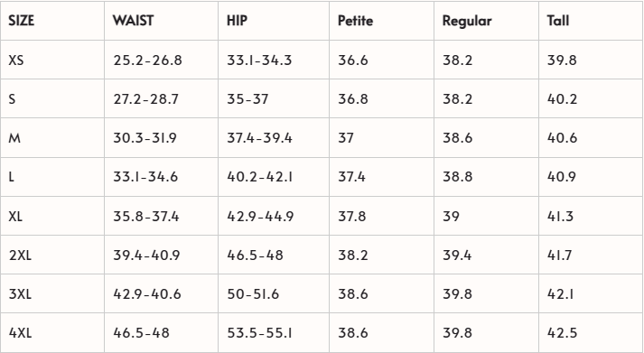
Task: Select waist value 42.9-40.6 for 3XL
Action: pyautogui.click(x=147, y=294)
